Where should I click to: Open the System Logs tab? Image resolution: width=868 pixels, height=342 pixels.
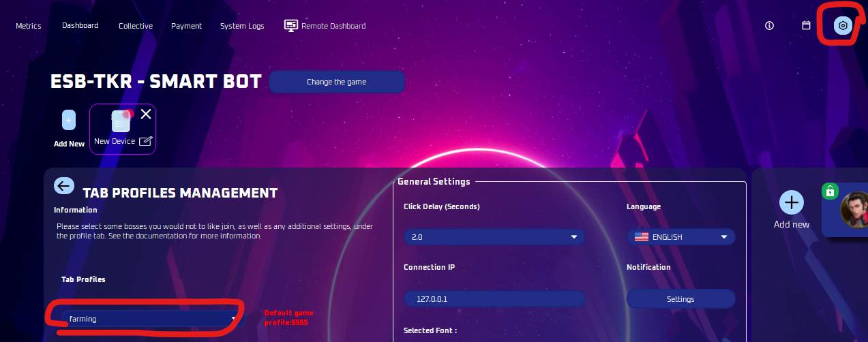coord(242,26)
